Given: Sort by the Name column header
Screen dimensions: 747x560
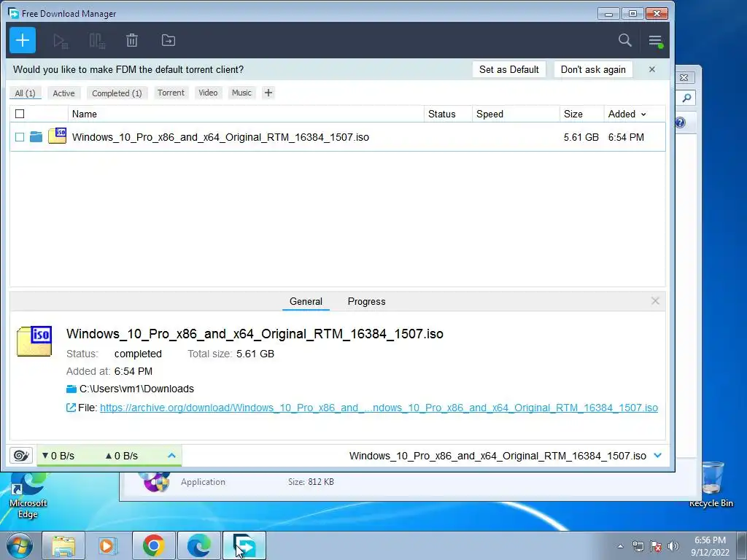Looking at the screenshot, I should pyautogui.click(x=85, y=114).
